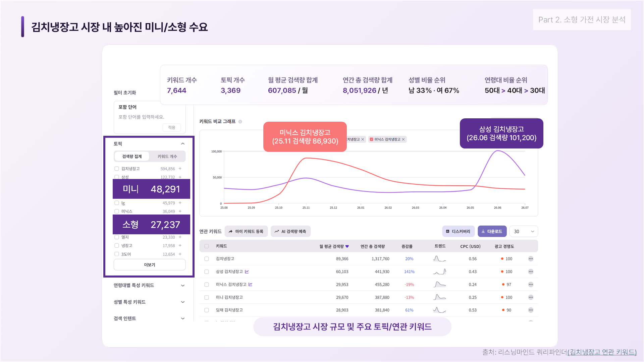The image size is (644, 362).
Task: Open more options for 미니 김치냉장고 row
Action: (531, 297)
